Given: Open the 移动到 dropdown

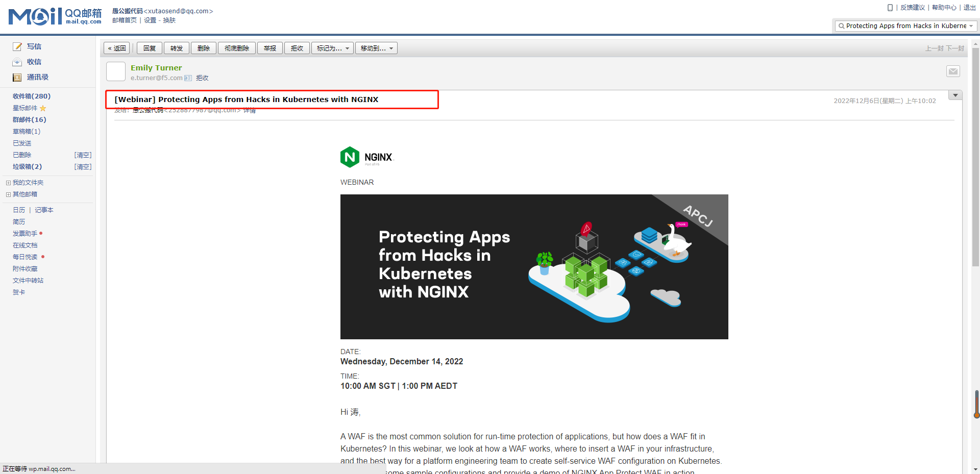Looking at the screenshot, I should click(x=376, y=48).
